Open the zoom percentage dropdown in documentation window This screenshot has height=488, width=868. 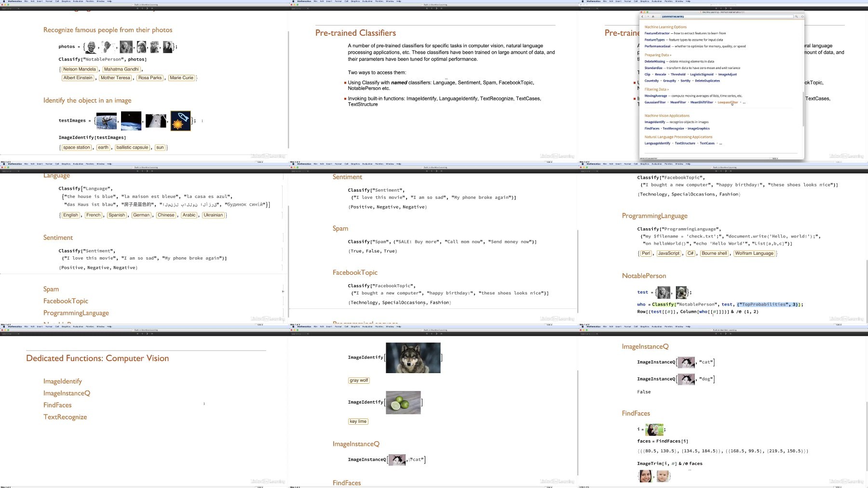click(775, 158)
